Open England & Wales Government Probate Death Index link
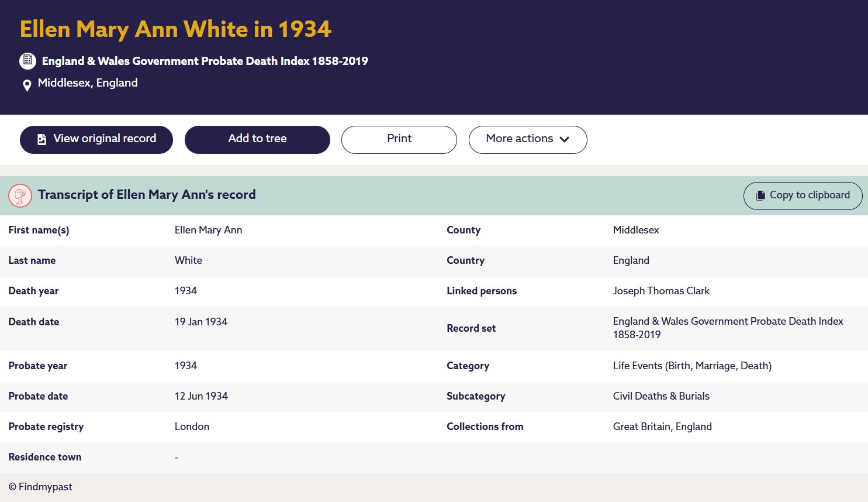This screenshot has width=868, height=502. pos(205,61)
